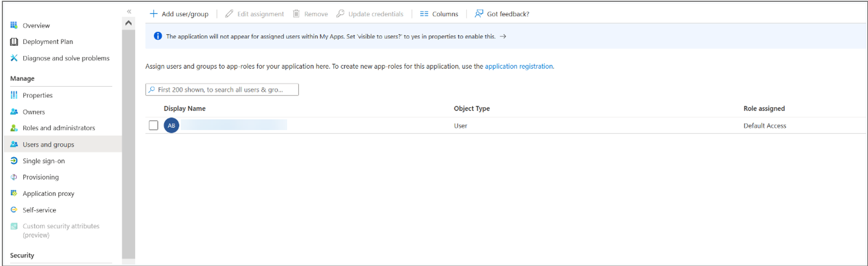Viewport: 868px width, 266px height.
Task: Open the Overview menu item
Action: pos(36,25)
